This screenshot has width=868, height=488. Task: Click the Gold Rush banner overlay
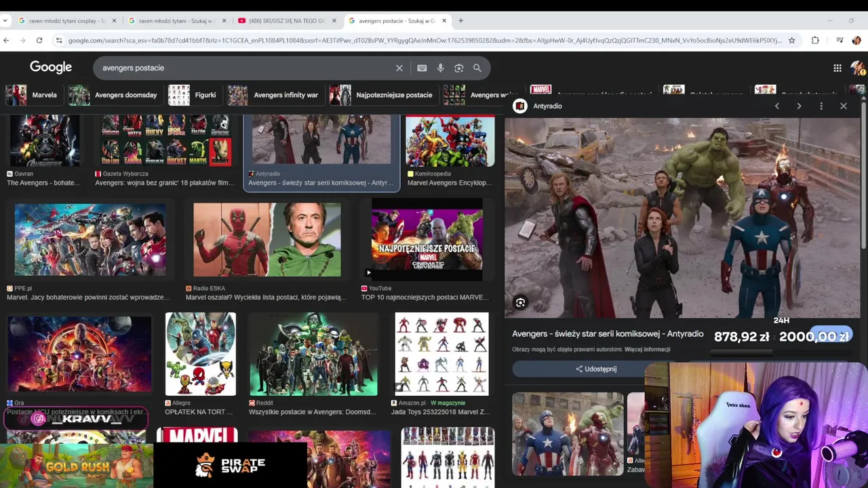click(76, 466)
